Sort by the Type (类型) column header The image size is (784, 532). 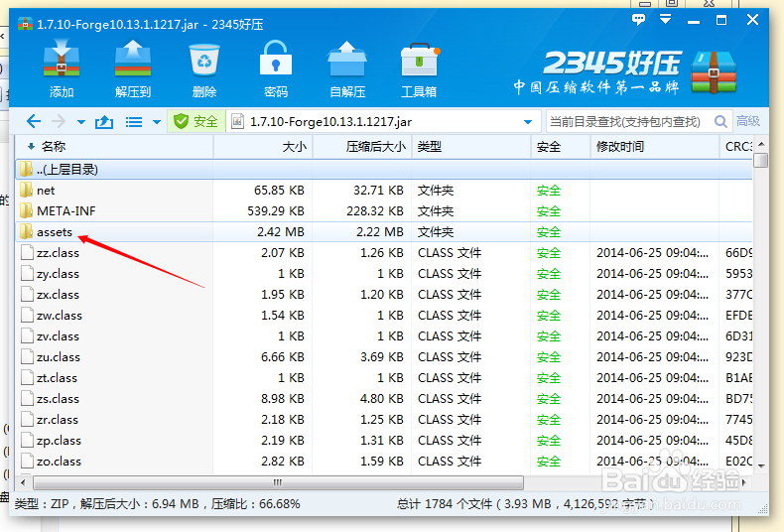pyautogui.click(x=471, y=147)
